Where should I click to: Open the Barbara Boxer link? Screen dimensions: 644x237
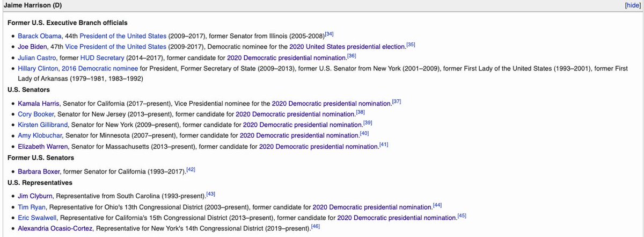39,171
